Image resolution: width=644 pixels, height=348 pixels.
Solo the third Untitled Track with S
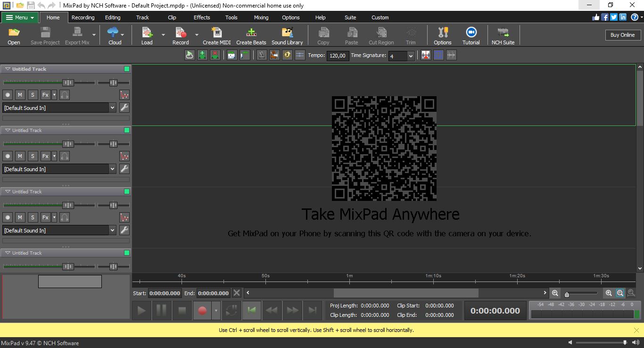coord(33,217)
